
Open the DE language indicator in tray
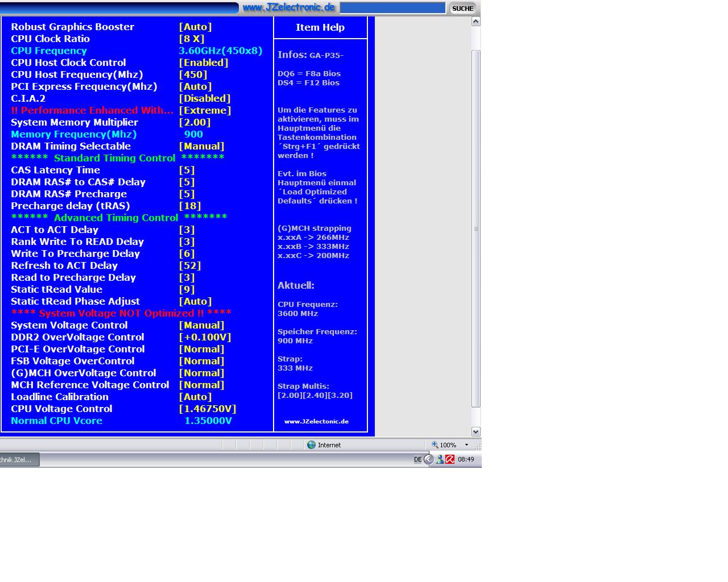pos(418,459)
